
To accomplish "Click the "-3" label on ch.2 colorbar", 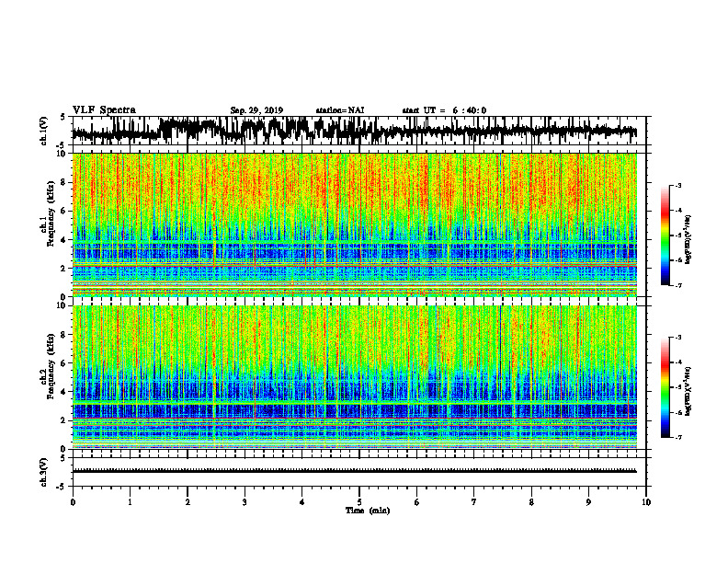I will (678, 338).
